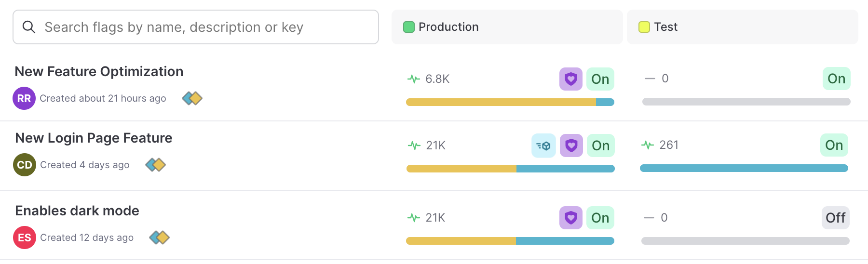Click the blue experiment cube icon for New Login Page
Image resolution: width=868 pixels, height=264 pixels.
pyautogui.click(x=543, y=145)
